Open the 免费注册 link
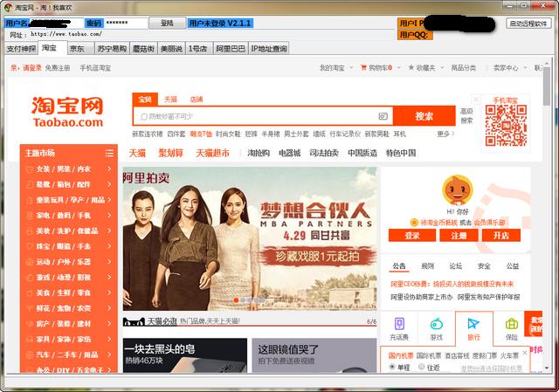 click(58, 67)
